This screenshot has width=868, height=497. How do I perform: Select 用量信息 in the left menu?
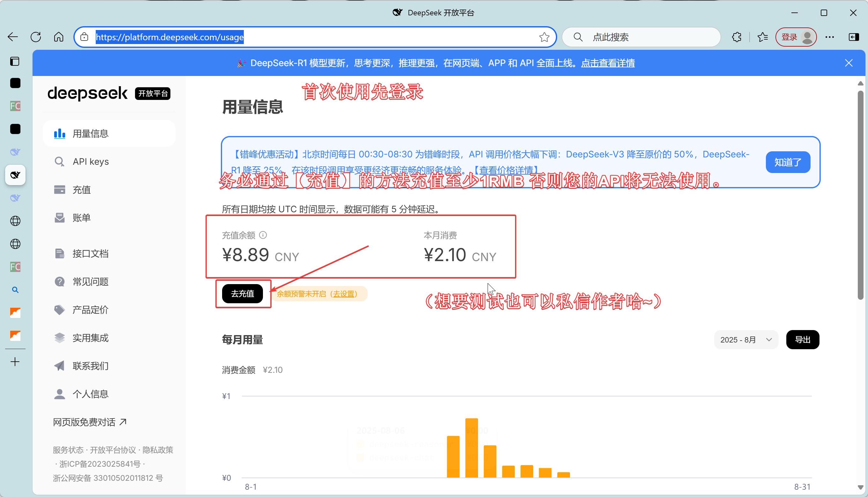coord(109,133)
